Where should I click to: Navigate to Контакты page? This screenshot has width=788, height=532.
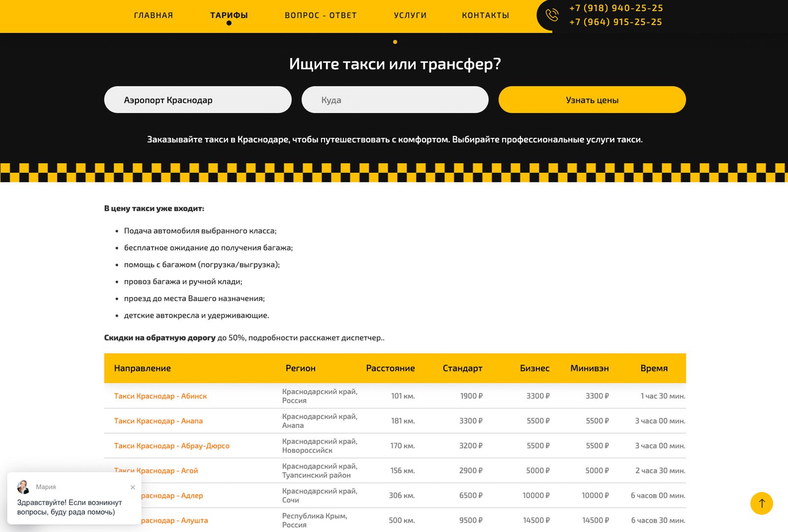tap(486, 15)
